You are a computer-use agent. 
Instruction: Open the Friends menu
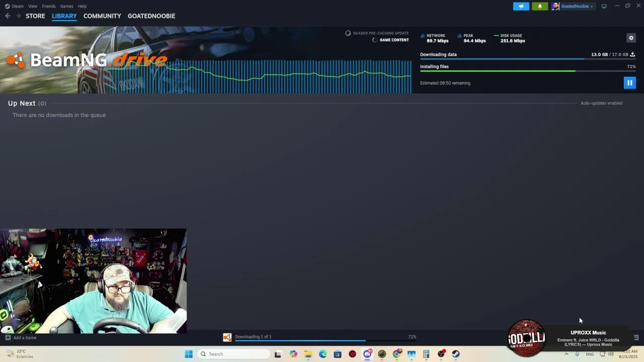click(x=49, y=6)
